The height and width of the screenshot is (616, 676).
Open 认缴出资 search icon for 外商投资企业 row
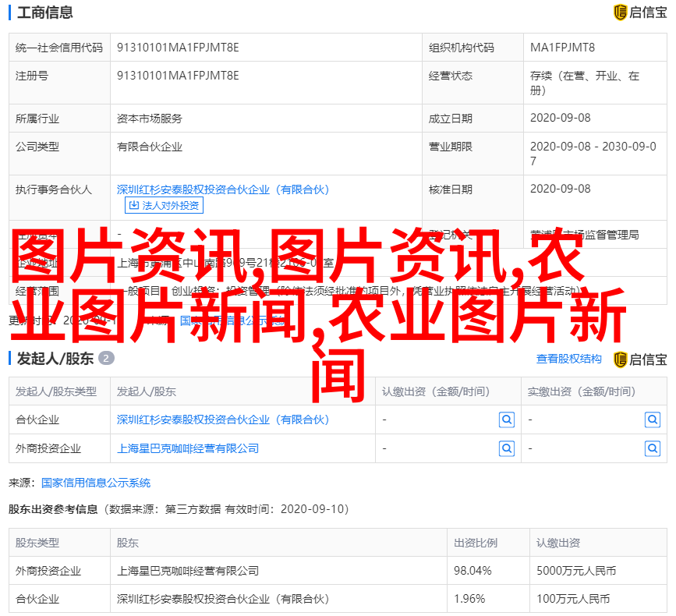[507, 449]
